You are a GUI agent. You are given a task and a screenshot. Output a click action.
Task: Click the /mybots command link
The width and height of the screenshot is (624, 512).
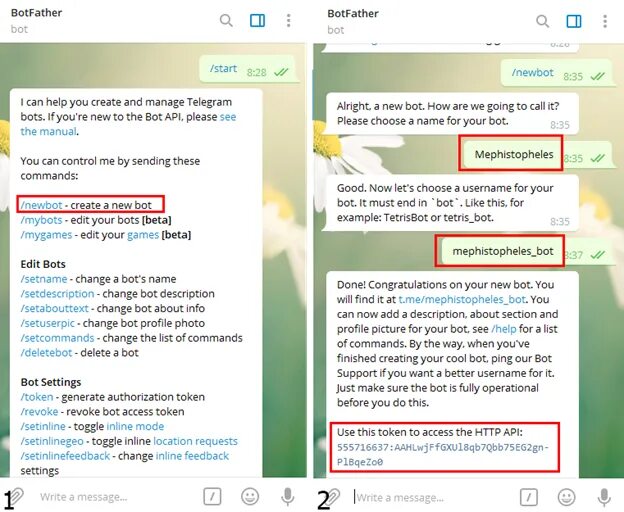coord(41,220)
